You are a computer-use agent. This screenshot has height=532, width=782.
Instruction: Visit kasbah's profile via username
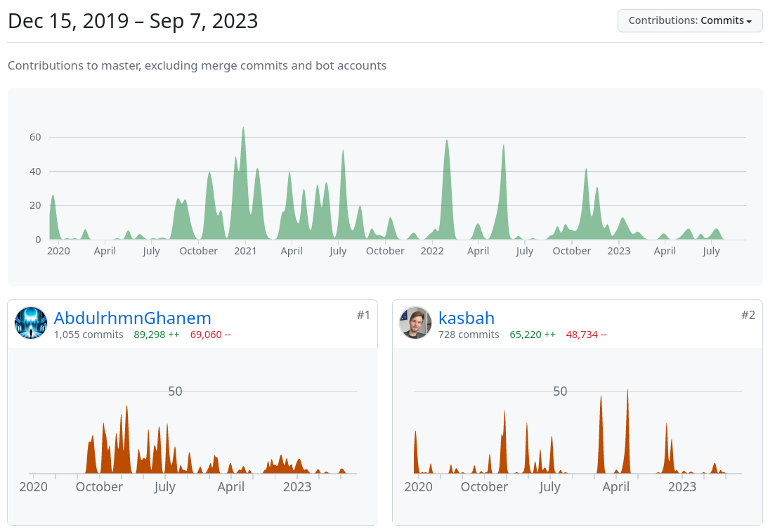[x=466, y=318]
